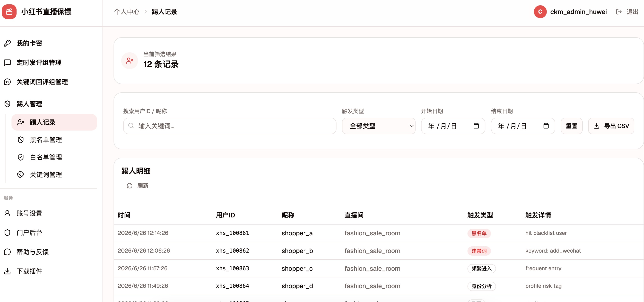Click the 频繁进入 tag badge

pyautogui.click(x=482, y=268)
